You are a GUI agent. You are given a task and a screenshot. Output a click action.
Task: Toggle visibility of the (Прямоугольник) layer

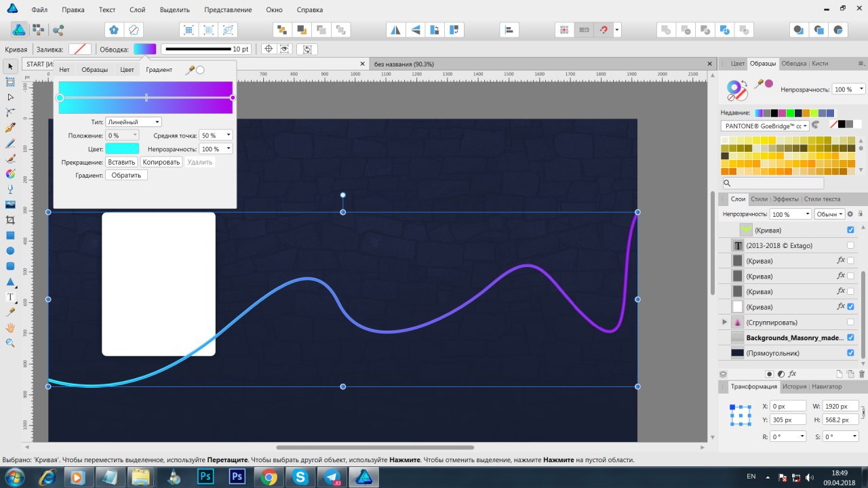(x=850, y=353)
